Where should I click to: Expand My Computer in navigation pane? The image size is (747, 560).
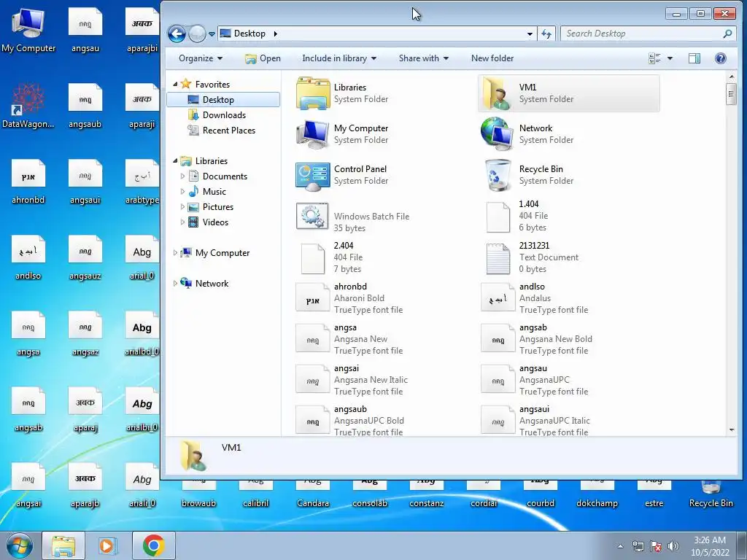click(175, 253)
